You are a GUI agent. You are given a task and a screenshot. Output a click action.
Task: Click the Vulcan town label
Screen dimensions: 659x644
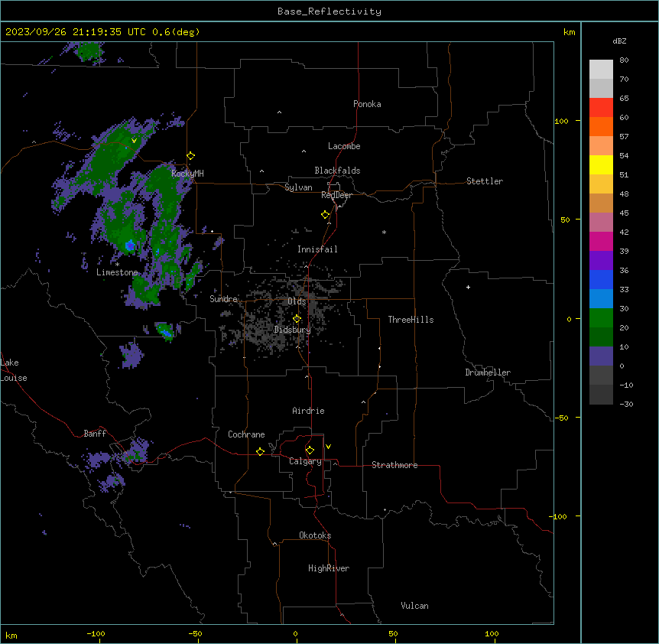pos(415,606)
